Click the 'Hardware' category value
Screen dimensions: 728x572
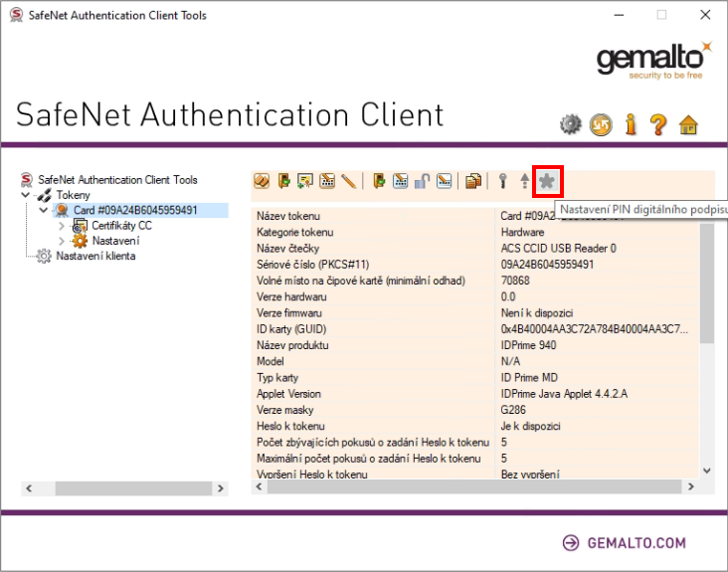[x=523, y=232]
